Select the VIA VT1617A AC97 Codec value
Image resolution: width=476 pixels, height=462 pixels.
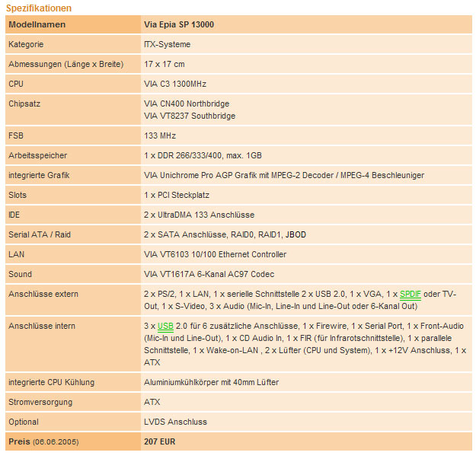(x=209, y=274)
